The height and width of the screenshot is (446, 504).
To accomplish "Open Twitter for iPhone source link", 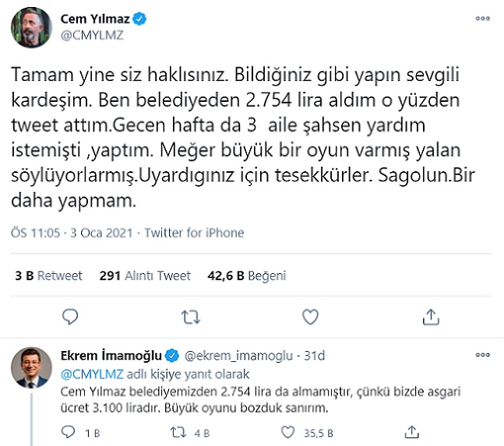I will tap(195, 233).
